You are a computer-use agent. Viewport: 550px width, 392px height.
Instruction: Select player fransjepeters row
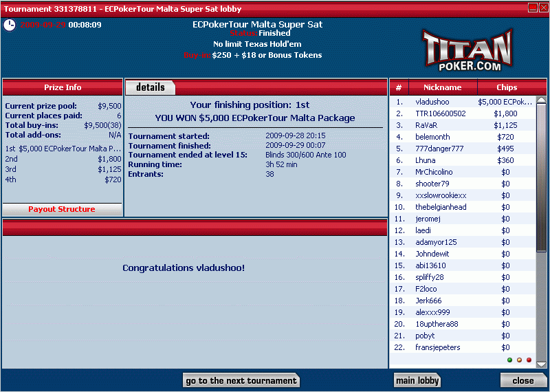point(463,347)
